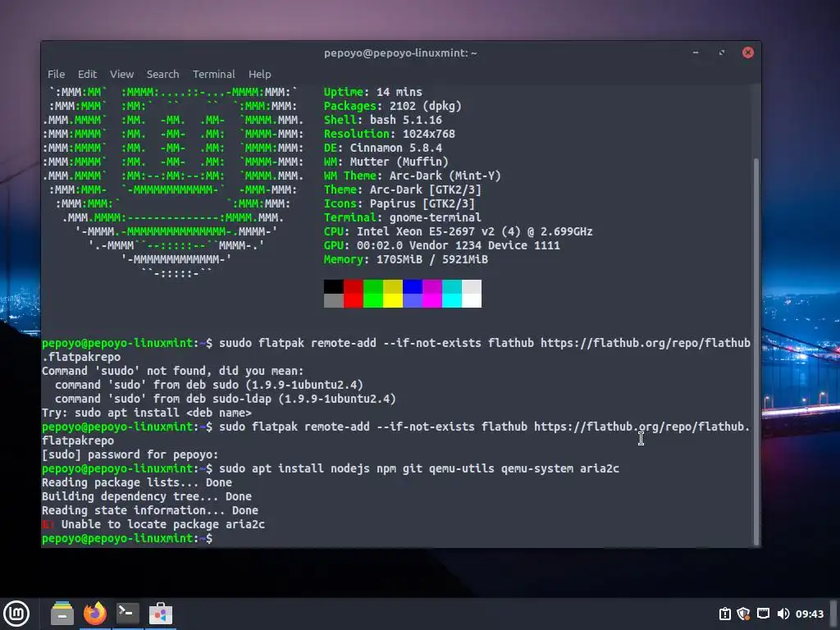This screenshot has width=840, height=630.
Task: Open the Software Manager from the panel
Action: pos(160,614)
